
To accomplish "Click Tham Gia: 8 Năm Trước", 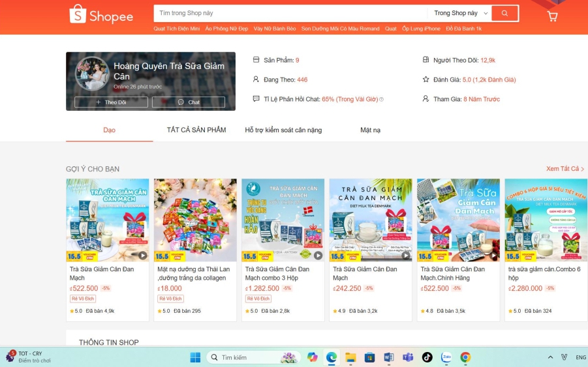I will 461,99.
